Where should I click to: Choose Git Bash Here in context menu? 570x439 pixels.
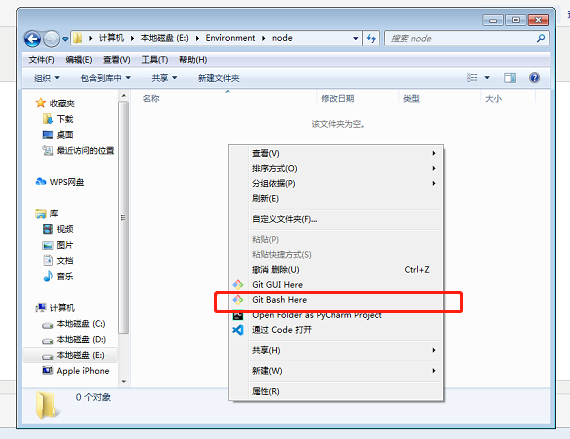click(335, 300)
